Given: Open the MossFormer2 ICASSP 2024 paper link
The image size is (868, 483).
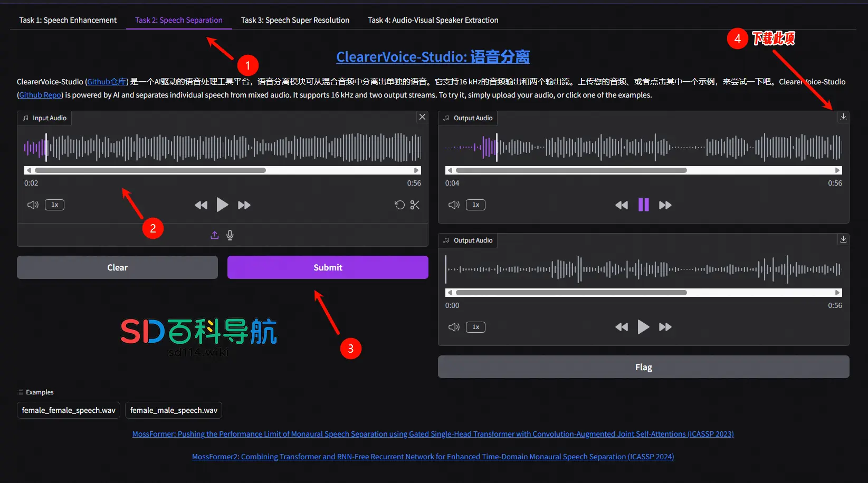Looking at the screenshot, I should (x=433, y=457).
